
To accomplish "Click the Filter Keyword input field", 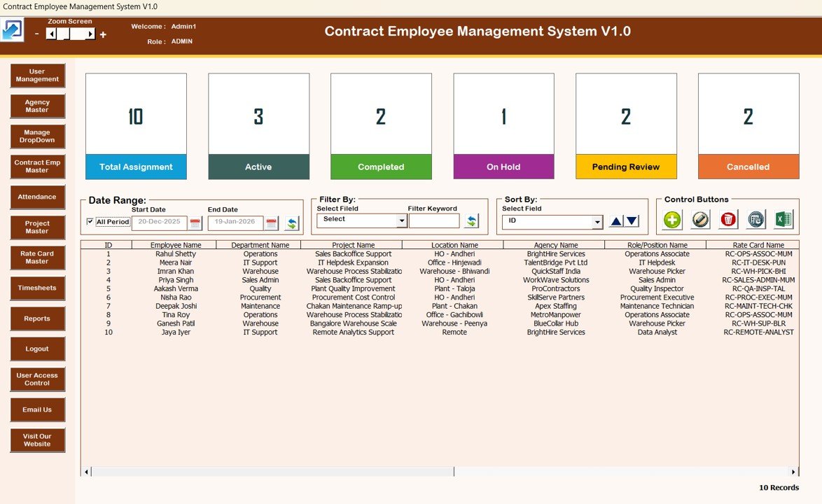I will click(x=434, y=221).
